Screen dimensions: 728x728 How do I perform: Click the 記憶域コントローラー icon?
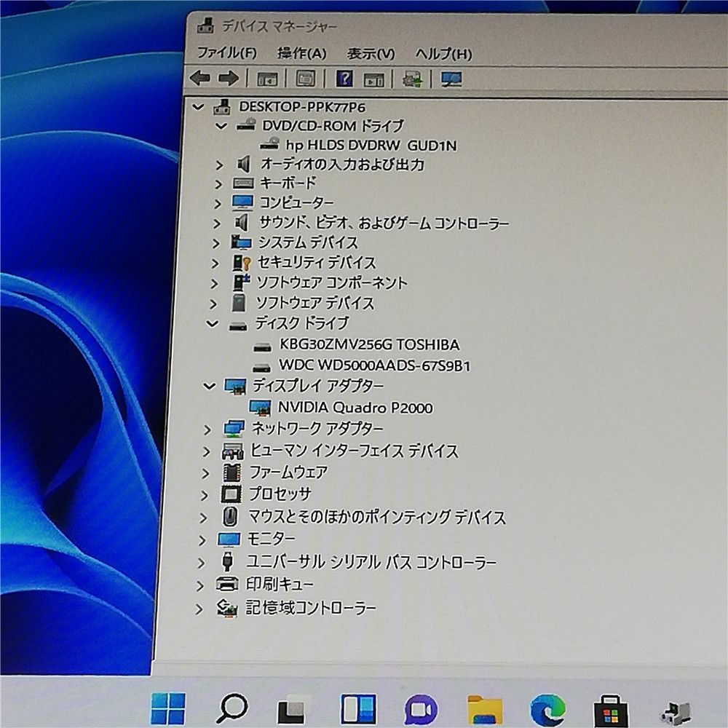[x=227, y=608]
